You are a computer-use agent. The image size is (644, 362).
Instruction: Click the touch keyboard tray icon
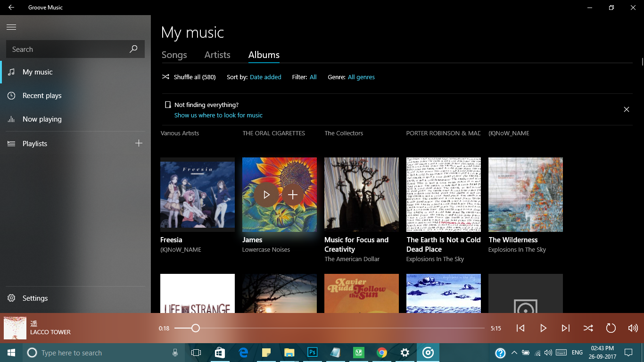click(x=561, y=353)
